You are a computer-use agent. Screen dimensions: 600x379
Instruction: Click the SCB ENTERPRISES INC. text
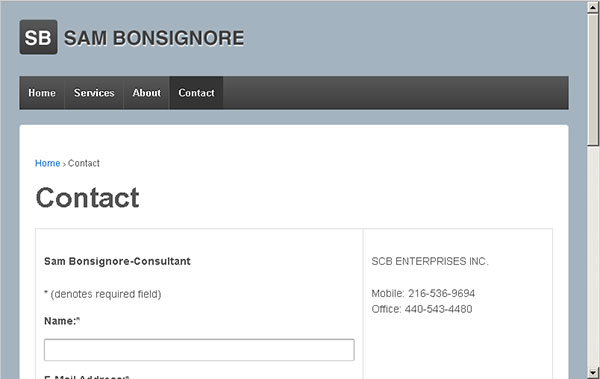(430, 261)
